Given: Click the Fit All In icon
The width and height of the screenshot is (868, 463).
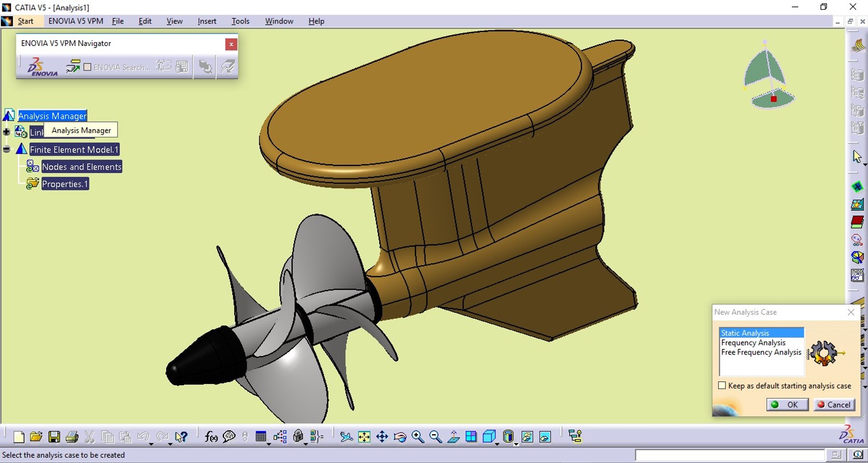Looking at the screenshot, I should [364, 437].
